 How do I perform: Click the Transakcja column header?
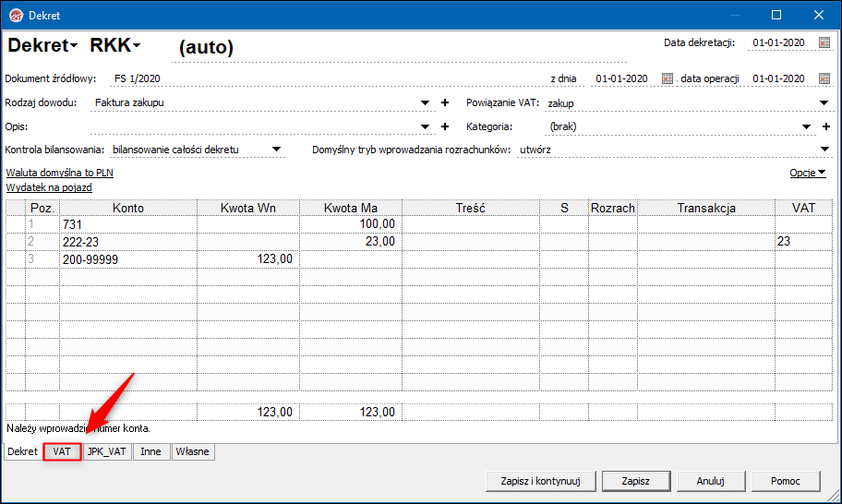[x=706, y=208]
